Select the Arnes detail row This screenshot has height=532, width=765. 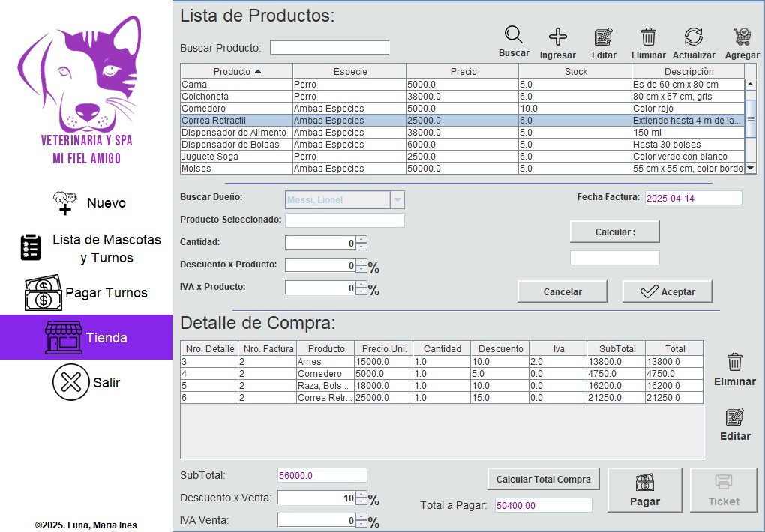pyautogui.click(x=442, y=362)
